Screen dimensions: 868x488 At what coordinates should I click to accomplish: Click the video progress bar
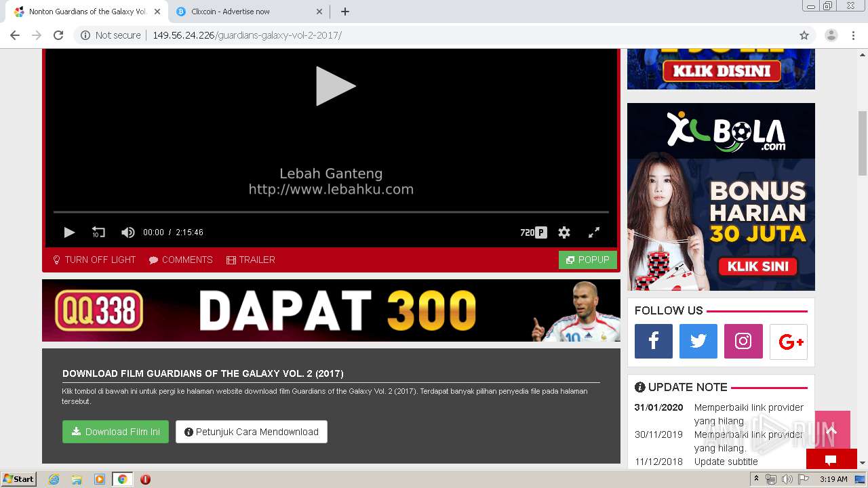pyautogui.click(x=331, y=212)
